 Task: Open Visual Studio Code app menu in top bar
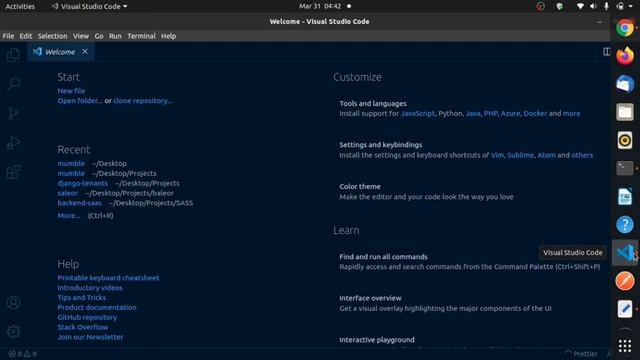[89, 7]
